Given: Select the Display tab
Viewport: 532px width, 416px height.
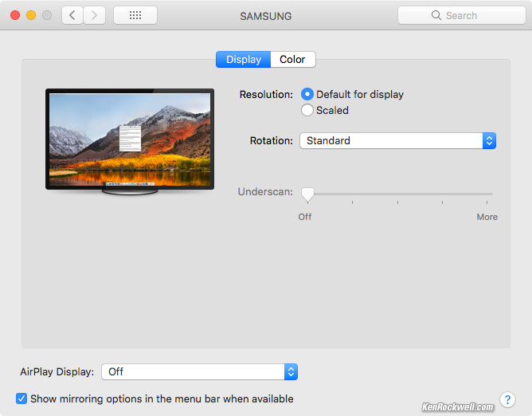Looking at the screenshot, I should [x=243, y=60].
